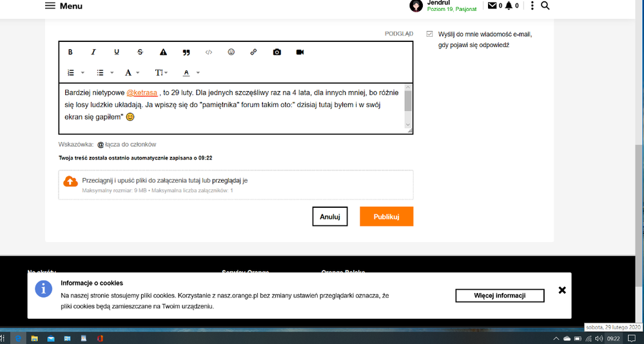
Task: Toggle italic formatting in the editor
Action: (x=93, y=52)
